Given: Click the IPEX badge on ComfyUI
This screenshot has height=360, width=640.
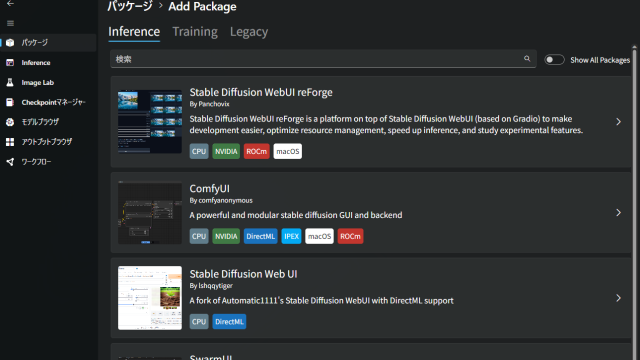Looking at the screenshot, I should tap(291, 236).
